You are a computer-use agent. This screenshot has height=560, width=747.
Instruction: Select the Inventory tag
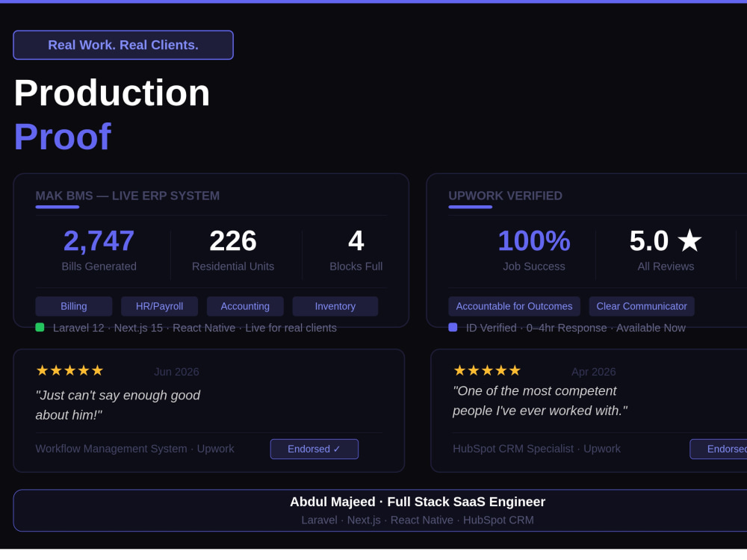(335, 306)
